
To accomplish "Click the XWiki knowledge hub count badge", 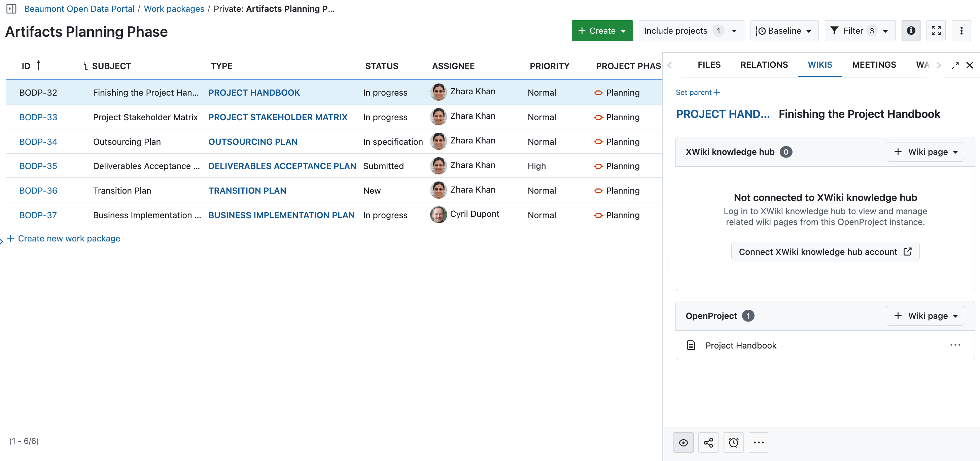I will (x=785, y=152).
